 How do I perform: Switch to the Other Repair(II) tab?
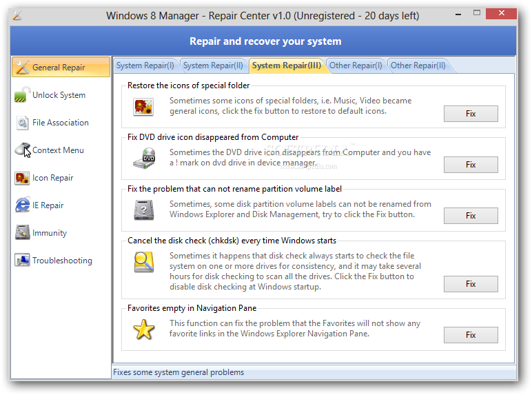(x=418, y=65)
